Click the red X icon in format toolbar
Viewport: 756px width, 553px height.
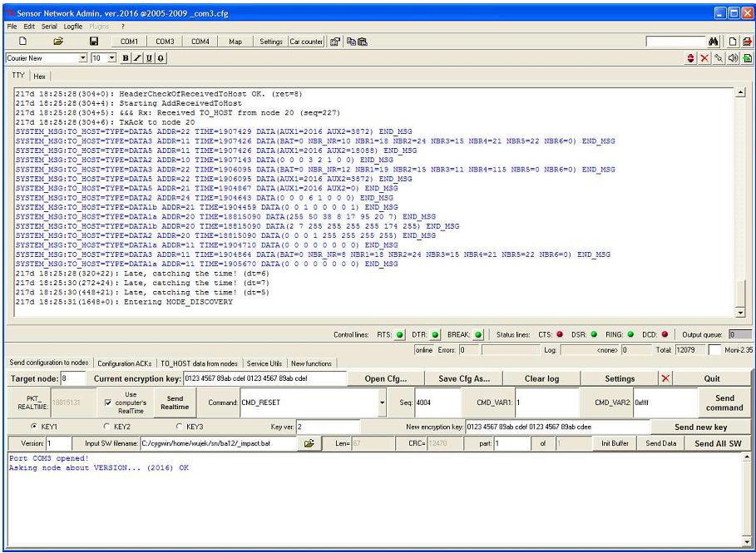pyautogui.click(x=705, y=58)
